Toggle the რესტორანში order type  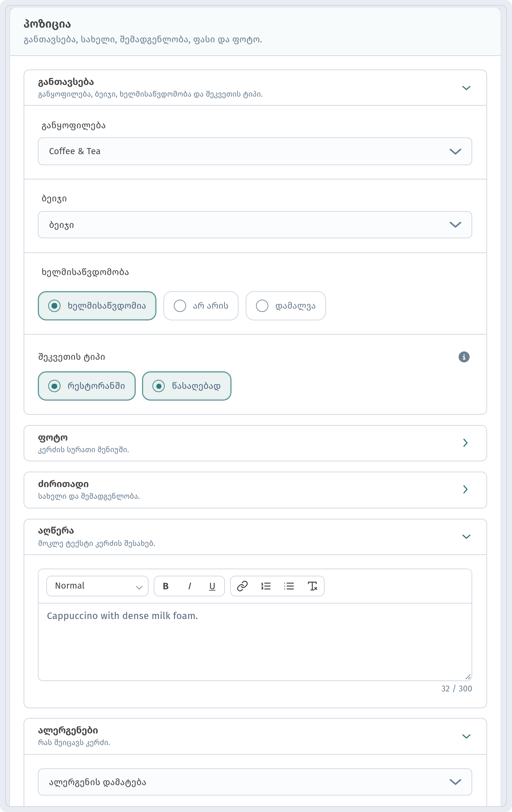click(87, 386)
